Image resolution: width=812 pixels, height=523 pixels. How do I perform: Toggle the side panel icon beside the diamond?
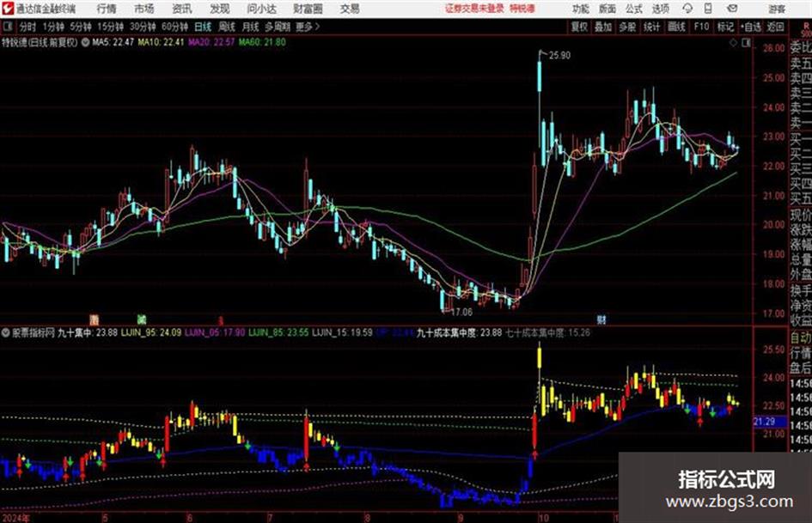(746, 44)
